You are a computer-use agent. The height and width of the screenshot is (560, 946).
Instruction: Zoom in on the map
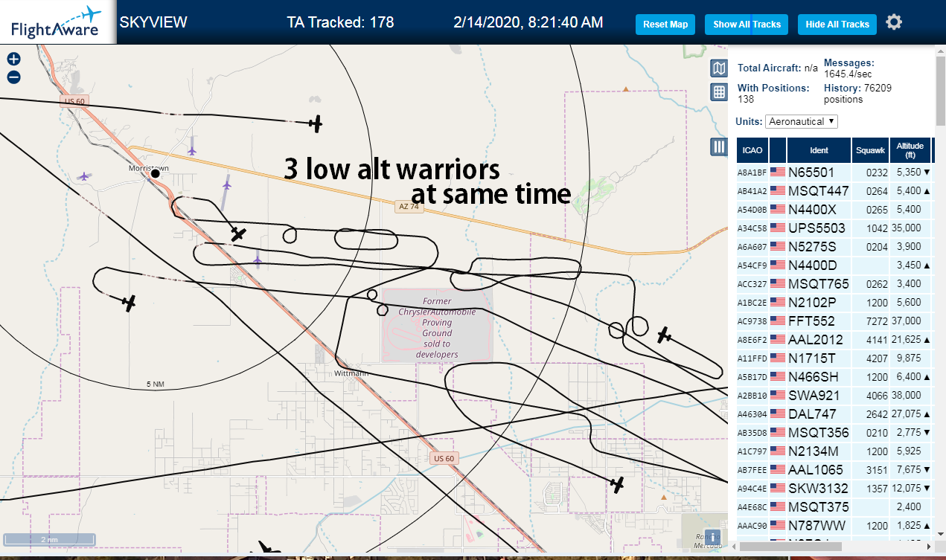[x=13, y=59]
